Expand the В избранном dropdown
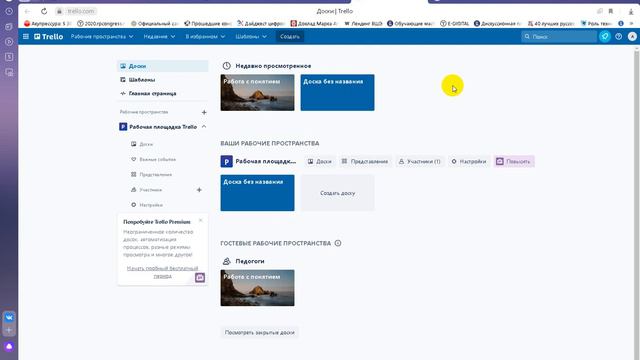This screenshot has height=360, width=640. (205, 36)
